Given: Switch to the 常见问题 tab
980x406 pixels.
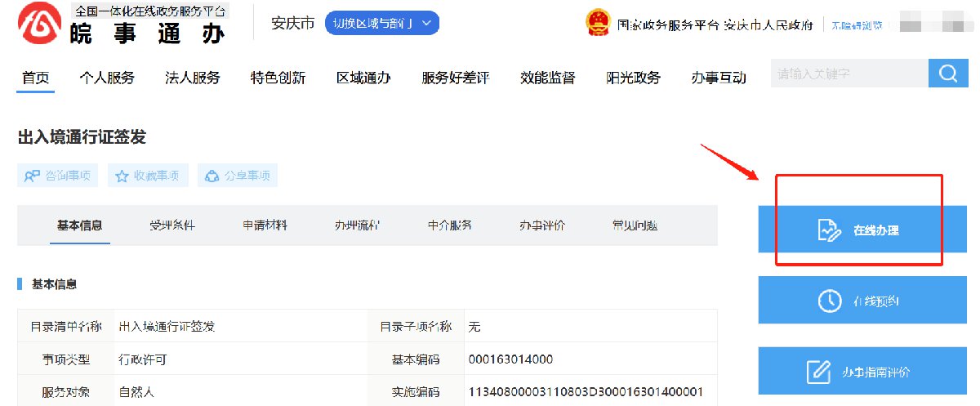Looking at the screenshot, I should [x=635, y=225].
